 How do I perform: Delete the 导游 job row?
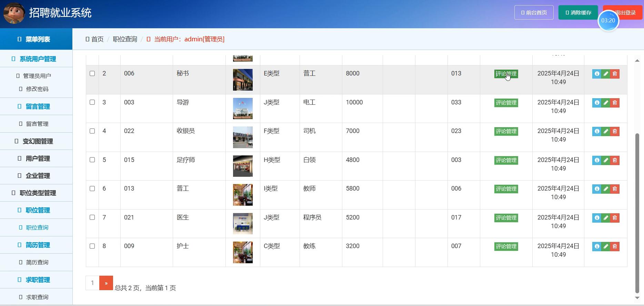(615, 103)
